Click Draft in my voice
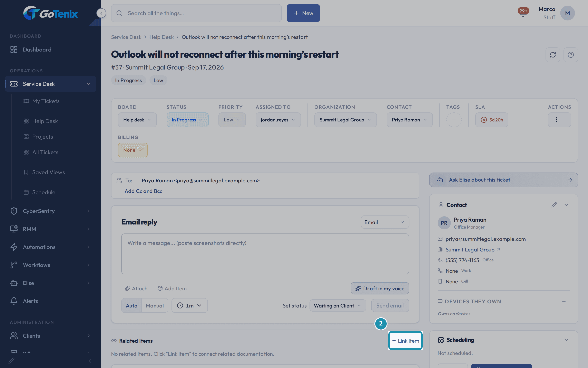The height and width of the screenshot is (368, 588). coord(380,288)
